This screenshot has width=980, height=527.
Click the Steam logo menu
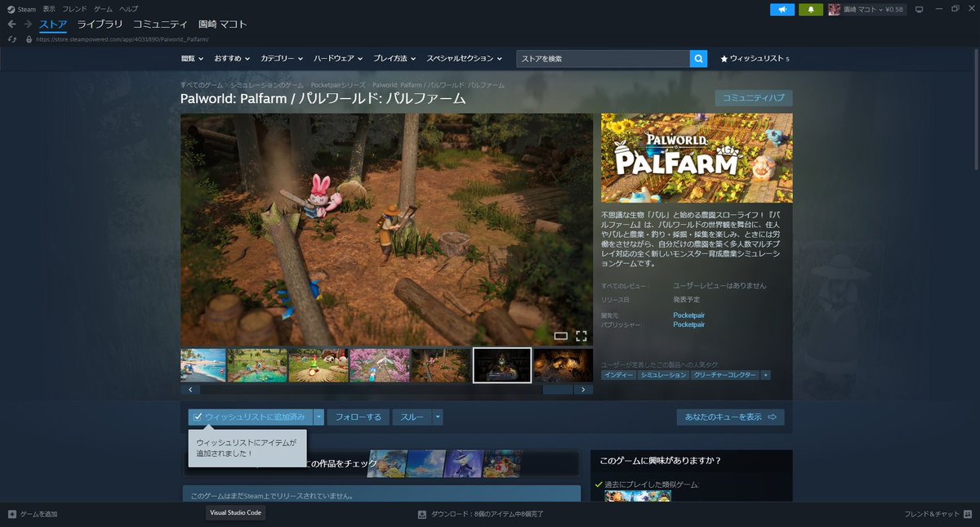[x=21, y=9]
